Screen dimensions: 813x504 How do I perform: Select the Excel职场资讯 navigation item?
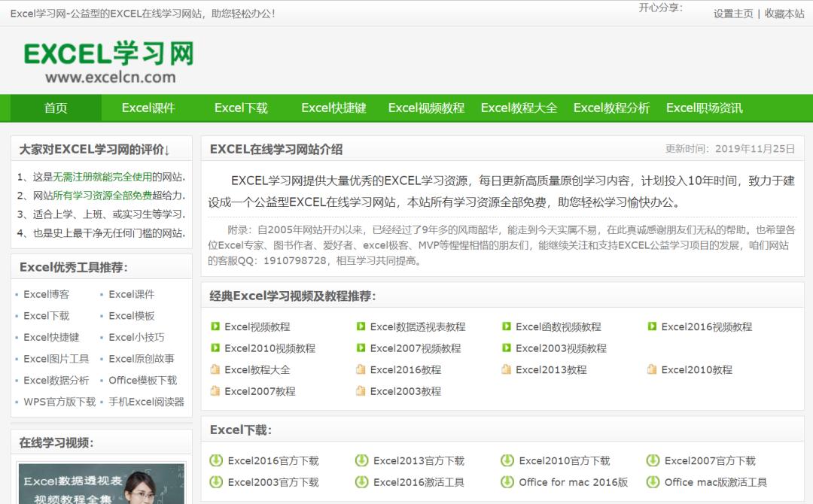tap(703, 108)
